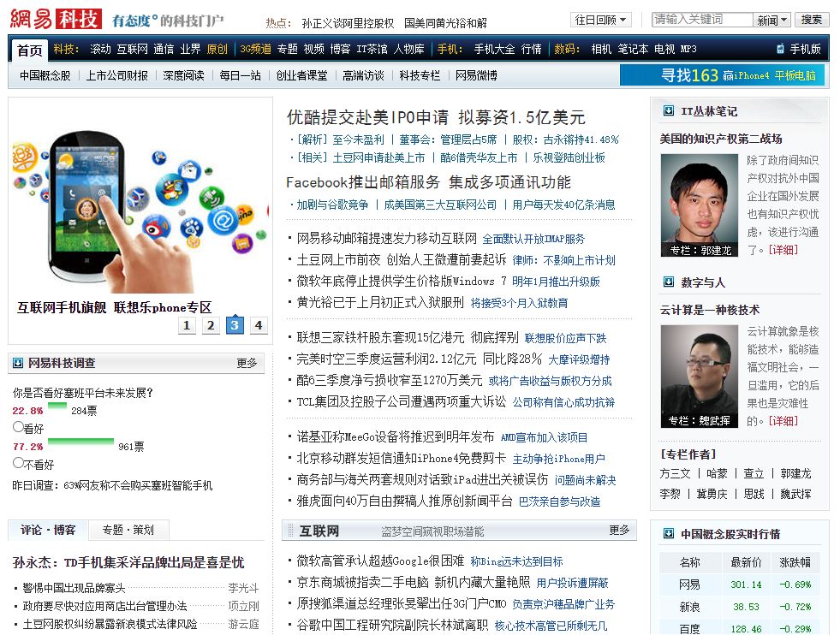Image resolution: width=840 pixels, height=635 pixels.
Task: Switch to the 专题·策划 tab
Action: [128, 531]
